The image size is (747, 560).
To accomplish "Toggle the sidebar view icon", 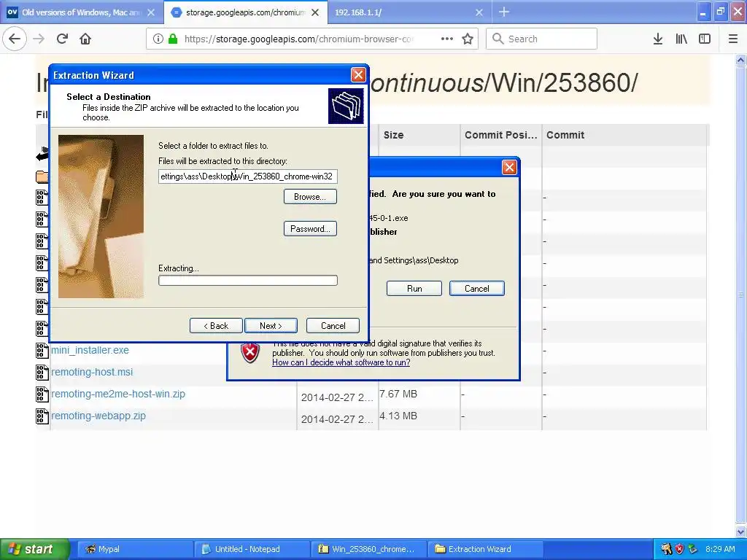I will (704, 39).
